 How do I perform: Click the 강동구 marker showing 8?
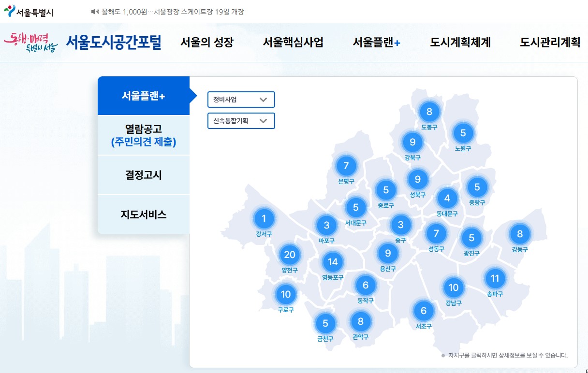pyautogui.click(x=520, y=234)
